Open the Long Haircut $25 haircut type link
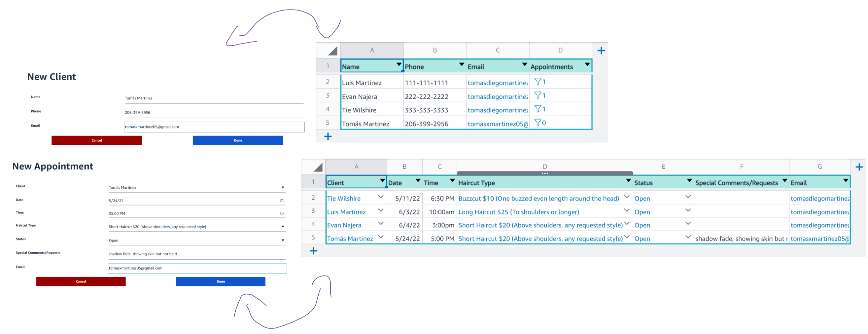868x334 pixels. coord(519,212)
